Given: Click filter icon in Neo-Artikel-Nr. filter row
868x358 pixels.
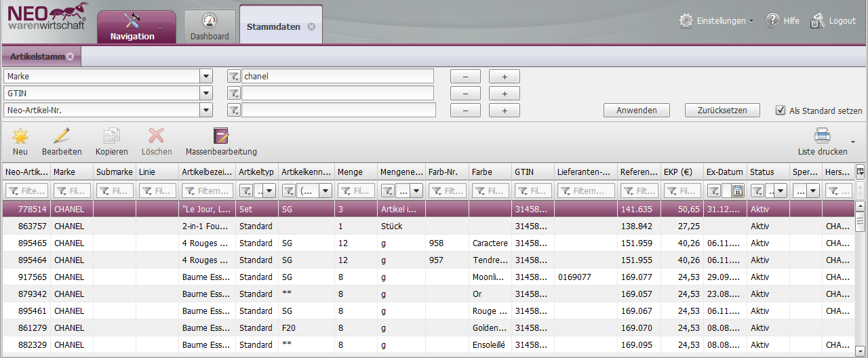Looking at the screenshot, I should (x=233, y=110).
